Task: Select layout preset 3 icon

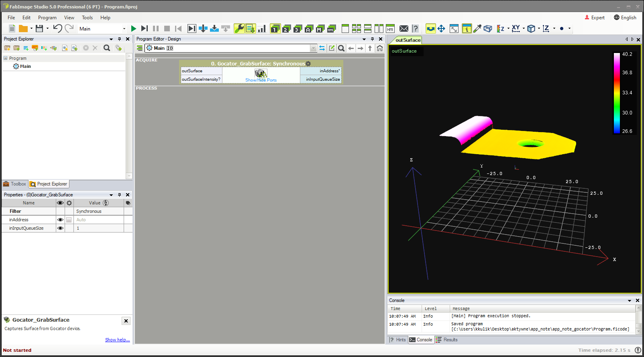Action: pyautogui.click(x=298, y=29)
